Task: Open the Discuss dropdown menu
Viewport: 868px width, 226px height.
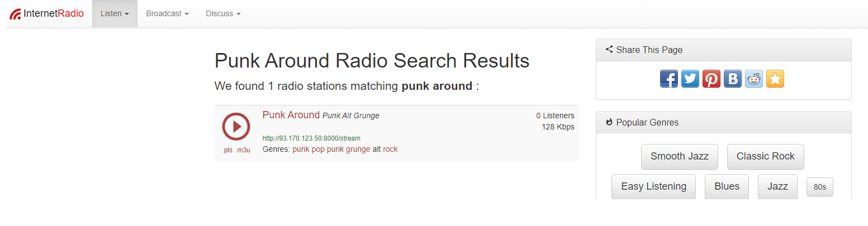Action: (223, 13)
